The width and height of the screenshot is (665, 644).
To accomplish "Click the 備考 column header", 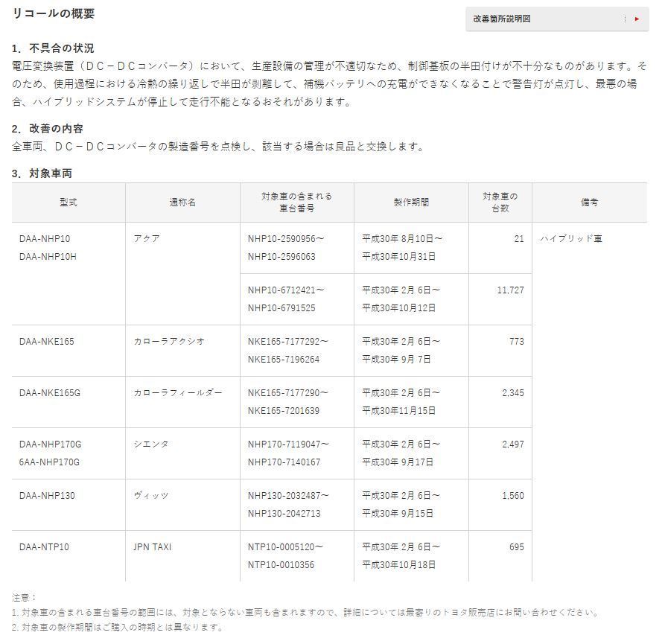I will (589, 203).
